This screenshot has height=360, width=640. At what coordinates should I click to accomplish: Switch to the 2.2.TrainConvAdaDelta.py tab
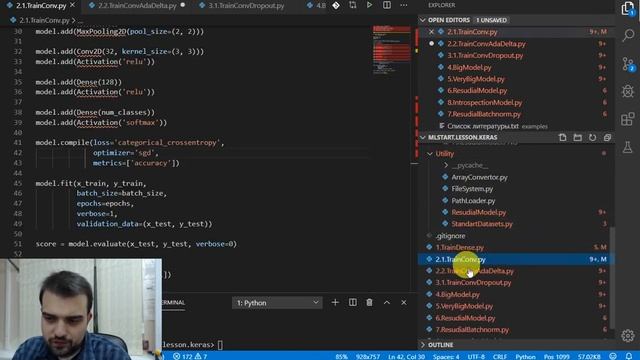[137, 6]
